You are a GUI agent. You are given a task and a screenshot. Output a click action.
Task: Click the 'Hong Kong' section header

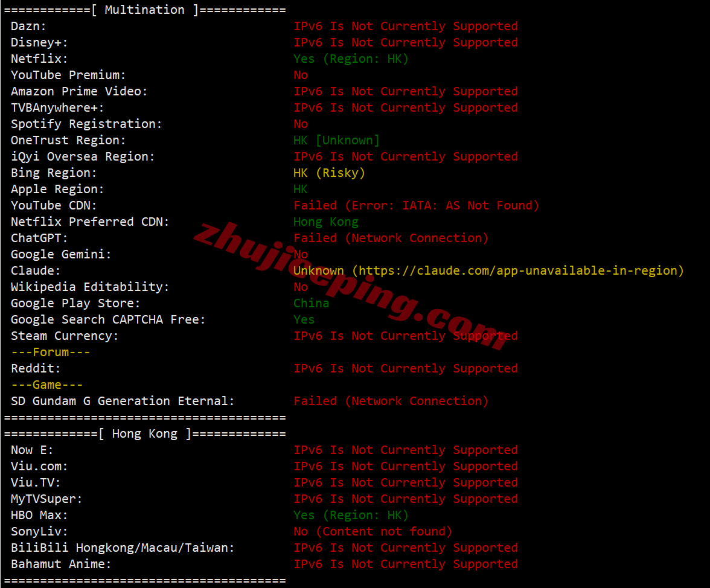click(144, 433)
